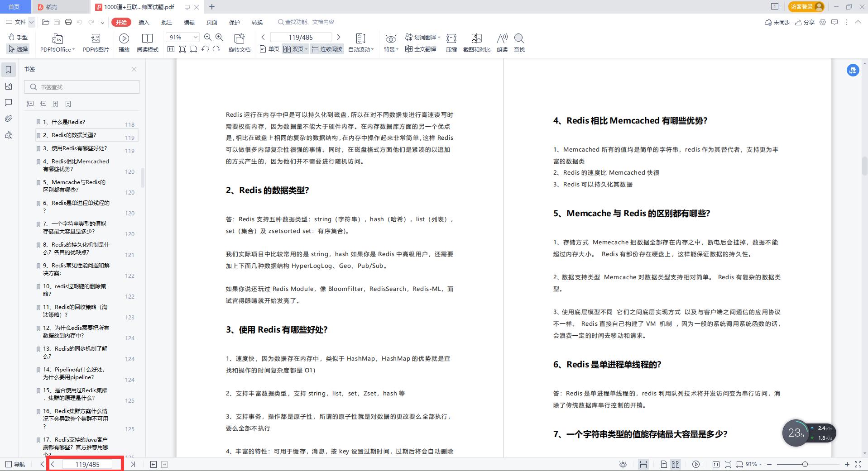Image resolution: width=868 pixels, height=471 pixels.
Task: Open thumbnails panel icon in sidebar
Action: point(8,86)
